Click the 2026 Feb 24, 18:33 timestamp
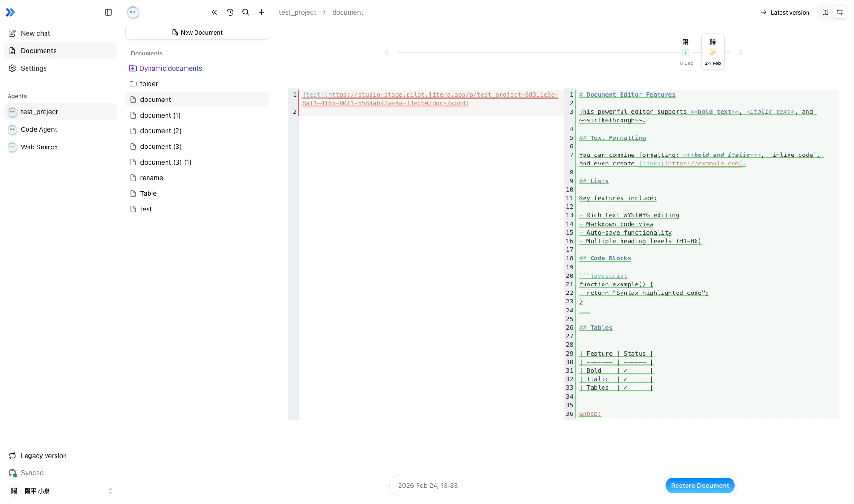The height and width of the screenshot is (504, 854). (x=428, y=486)
